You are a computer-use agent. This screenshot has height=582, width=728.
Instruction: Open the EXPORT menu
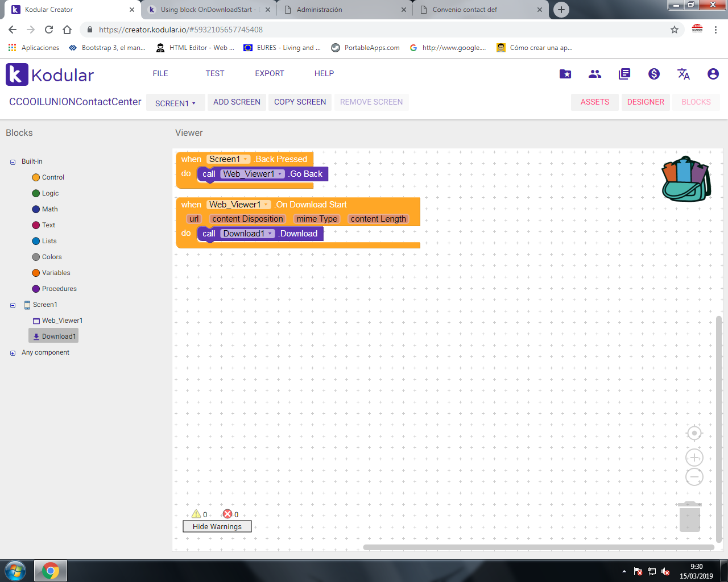pos(269,73)
